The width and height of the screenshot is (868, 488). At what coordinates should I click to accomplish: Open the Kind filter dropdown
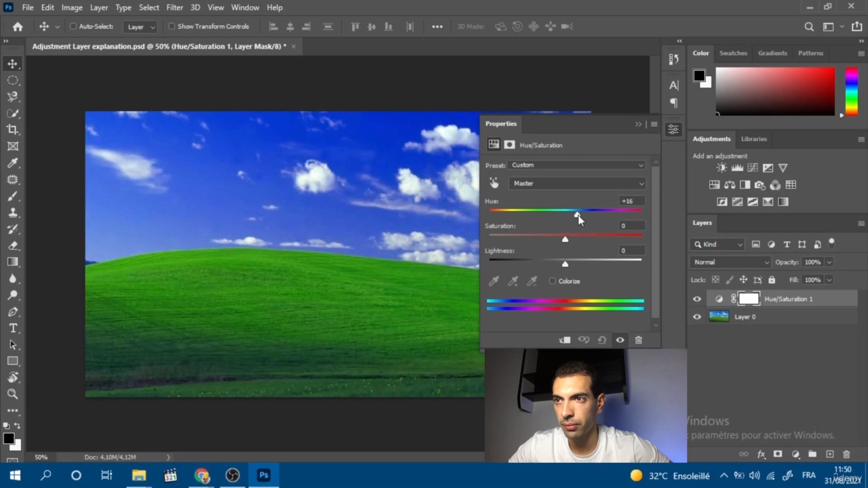(x=718, y=244)
